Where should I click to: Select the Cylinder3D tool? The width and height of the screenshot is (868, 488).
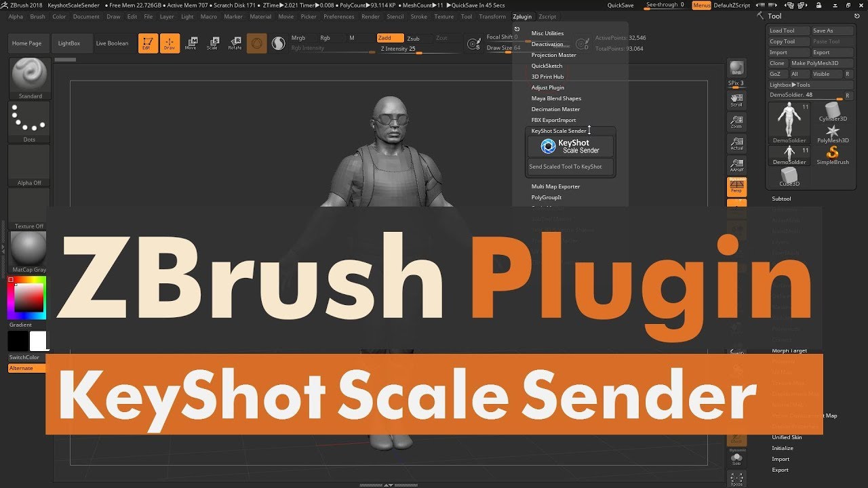point(833,112)
